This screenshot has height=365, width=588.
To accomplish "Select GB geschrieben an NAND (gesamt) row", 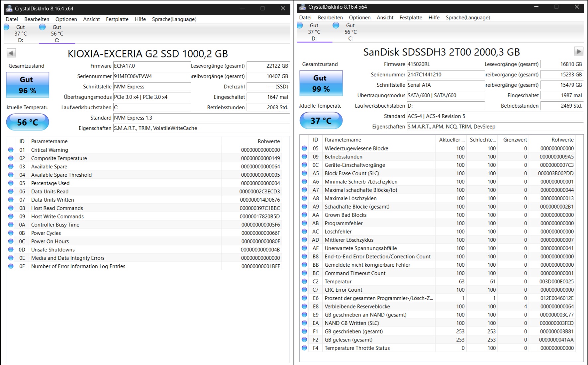I will coord(438,315).
